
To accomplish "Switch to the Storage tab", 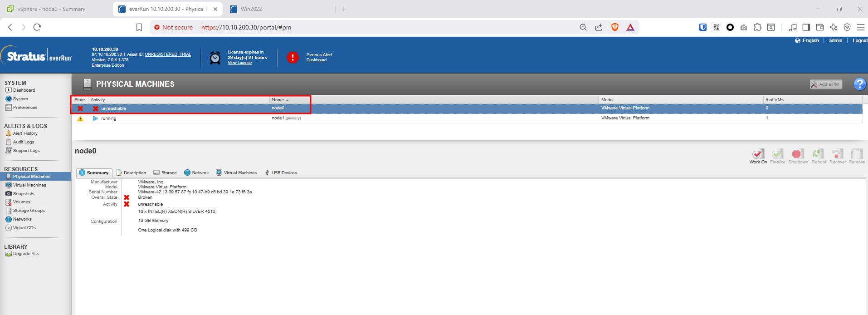I will 165,173.
